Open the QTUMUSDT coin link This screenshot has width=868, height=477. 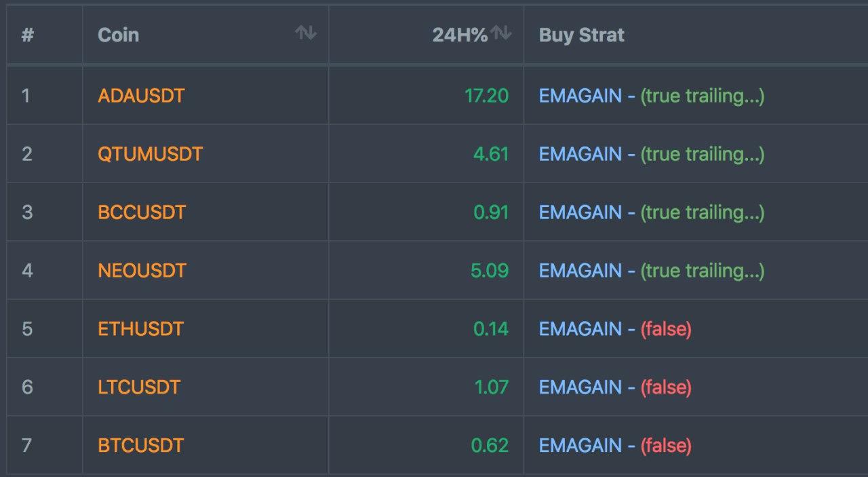(x=150, y=154)
